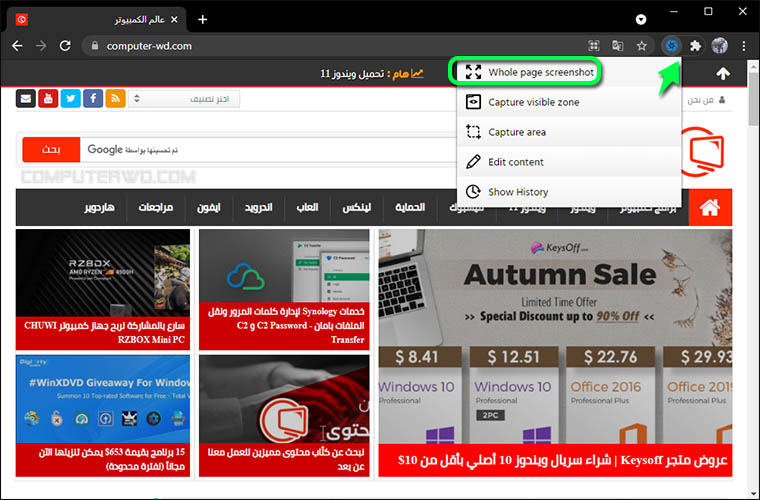
Task: Click the forward navigation arrow
Action: pos(41,46)
